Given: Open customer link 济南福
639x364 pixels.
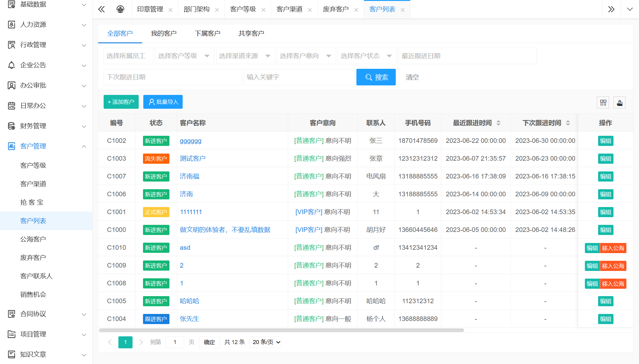Looking at the screenshot, I should tap(189, 176).
